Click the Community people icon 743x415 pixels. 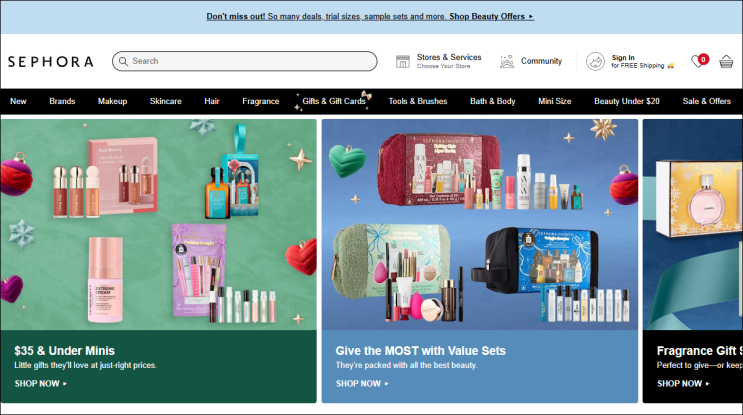click(507, 62)
